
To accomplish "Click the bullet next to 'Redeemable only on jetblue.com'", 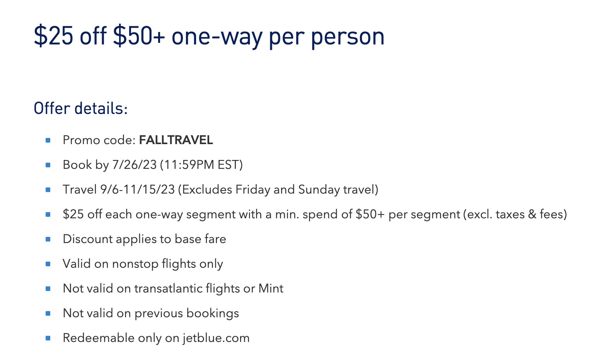I will 48,338.
